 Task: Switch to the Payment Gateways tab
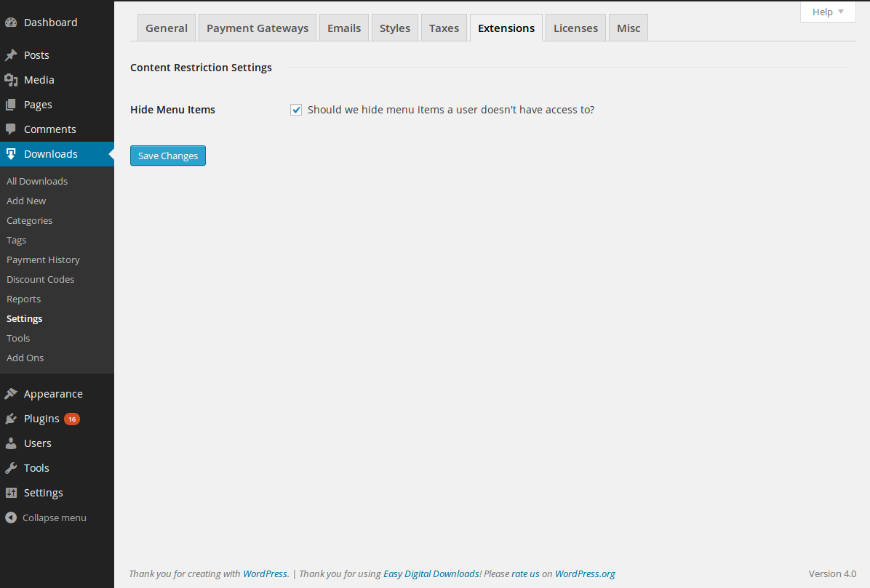point(258,28)
